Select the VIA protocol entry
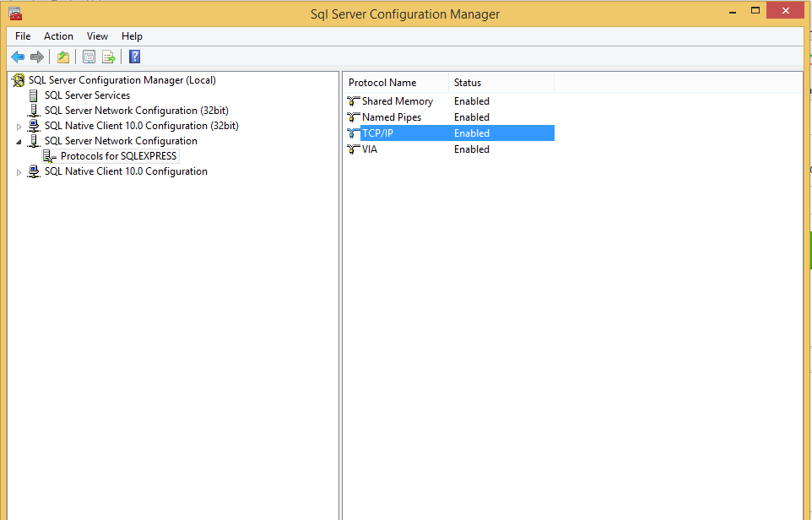This screenshot has width=812, height=520. pos(370,149)
